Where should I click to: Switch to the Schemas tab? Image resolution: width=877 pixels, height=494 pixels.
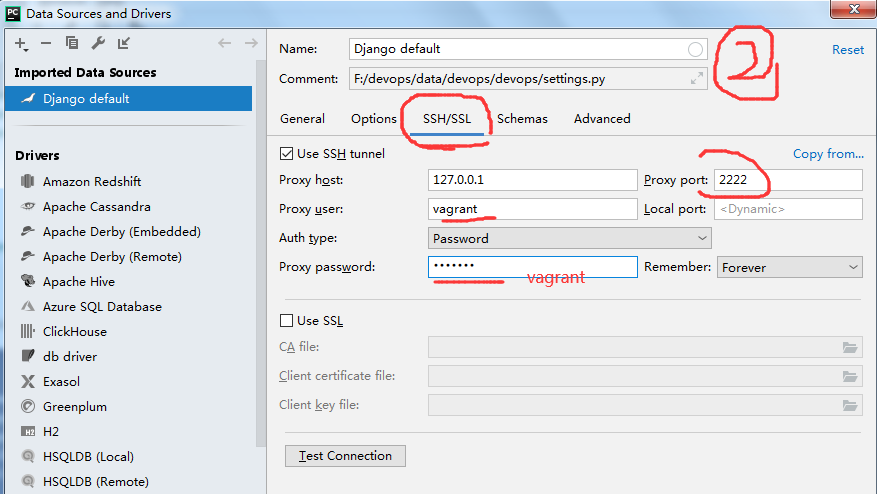522,119
